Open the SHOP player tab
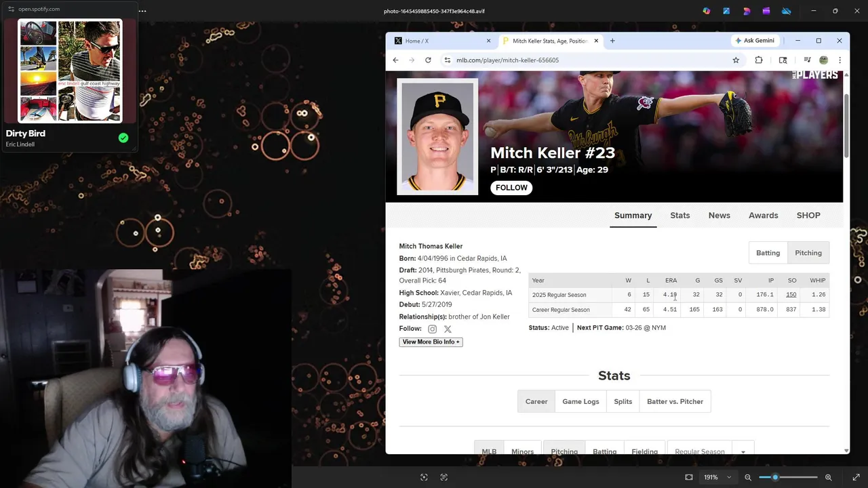This screenshot has height=488, width=868. click(808, 216)
